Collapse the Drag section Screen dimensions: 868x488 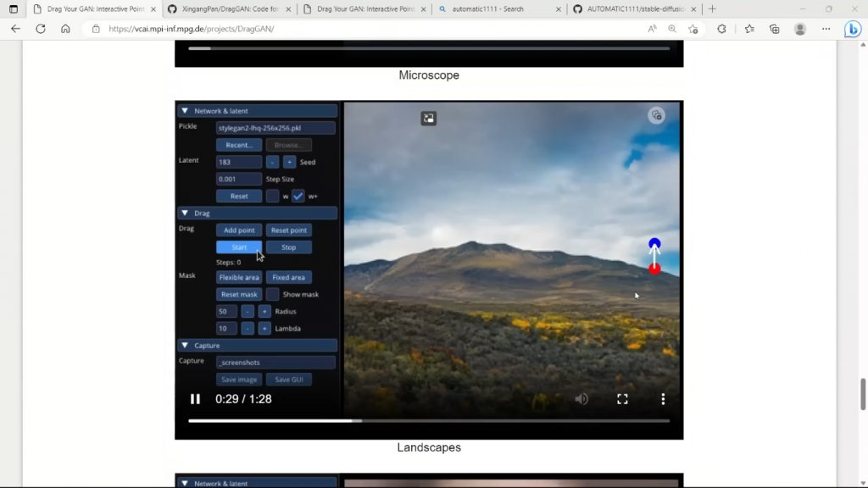click(x=185, y=213)
